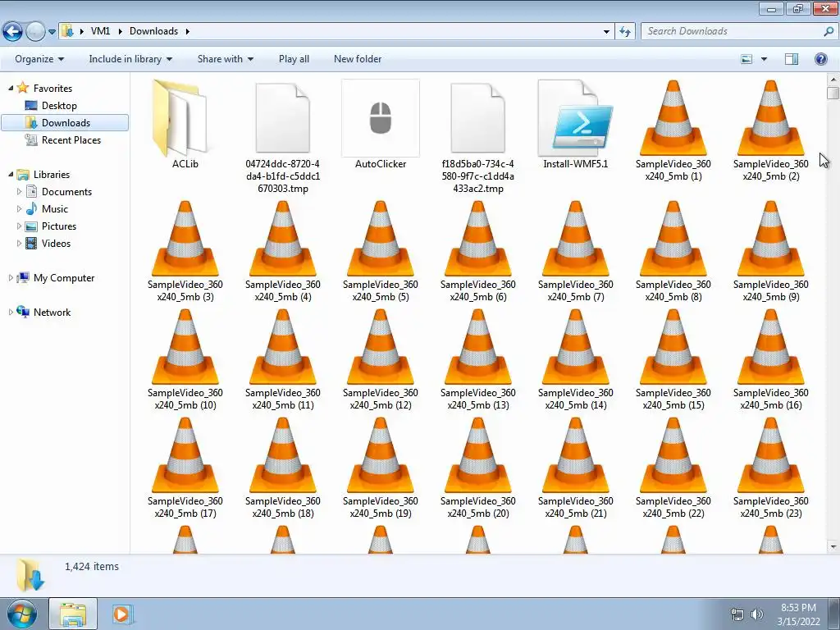Image resolution: width=840 pixels, height=630 pixels.
Task: Expand the Pictures library node
Action: click(x=20, y=226)
